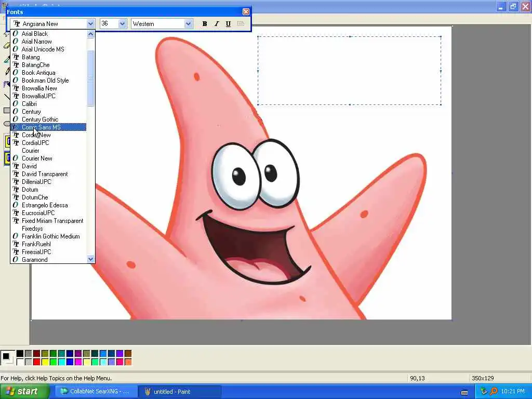Select Century Gothic font
Image resolution: width=532 pixels, height=399 pixels.
click(x=48, y=119)
